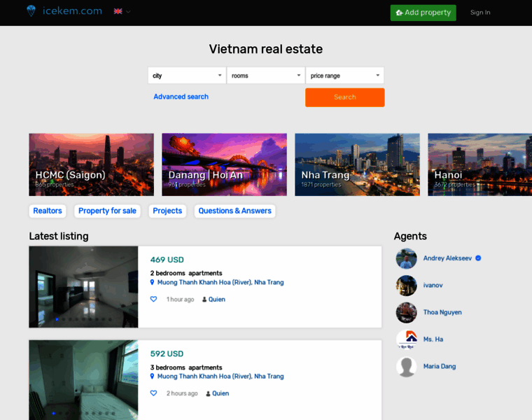Open the Advanced search link

181,97
